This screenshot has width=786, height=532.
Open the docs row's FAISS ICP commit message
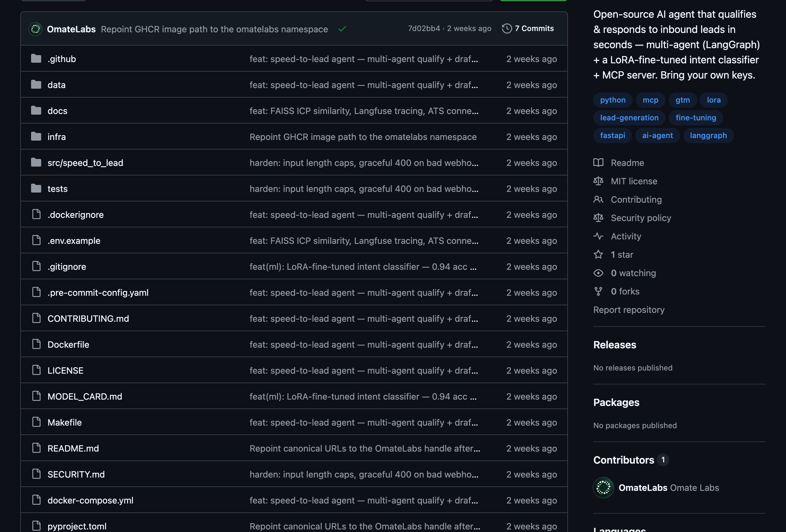pyautogui.click(x=364, y=111)
